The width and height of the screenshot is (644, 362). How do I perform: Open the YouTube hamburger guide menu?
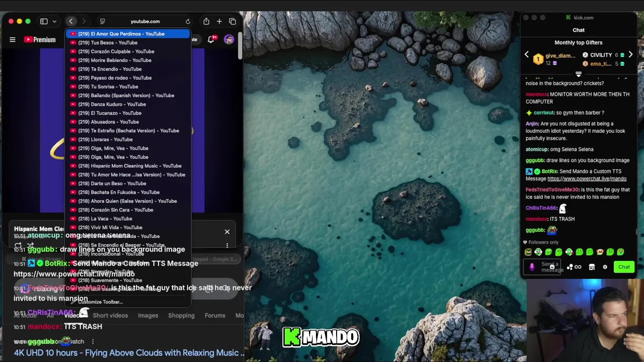pyautogui.click(x=13, y=40)
